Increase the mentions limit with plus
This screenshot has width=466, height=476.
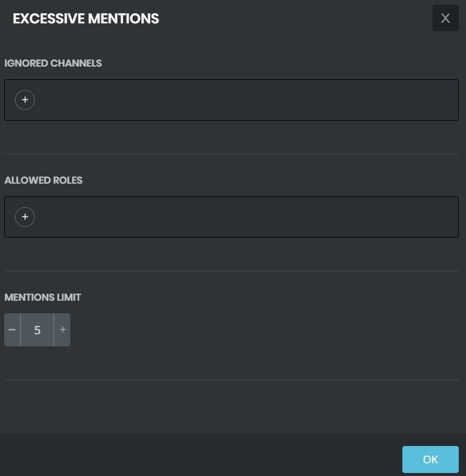tap(62, 330)
